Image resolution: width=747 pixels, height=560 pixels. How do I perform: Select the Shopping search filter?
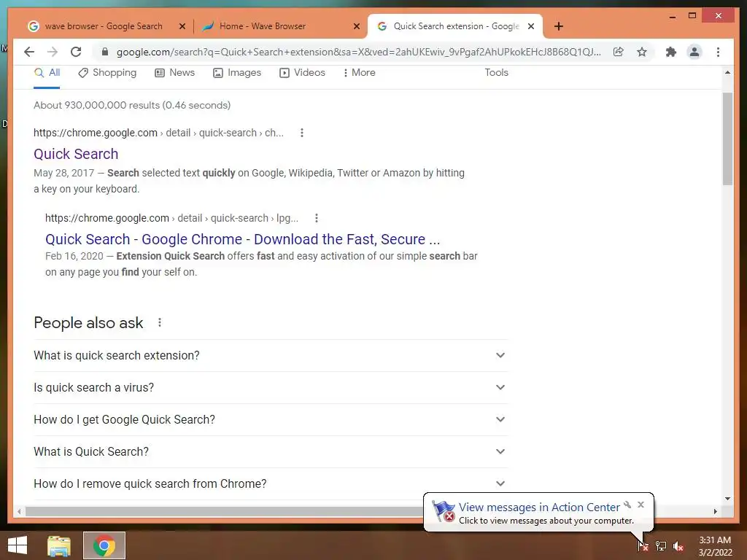(107, 73)
